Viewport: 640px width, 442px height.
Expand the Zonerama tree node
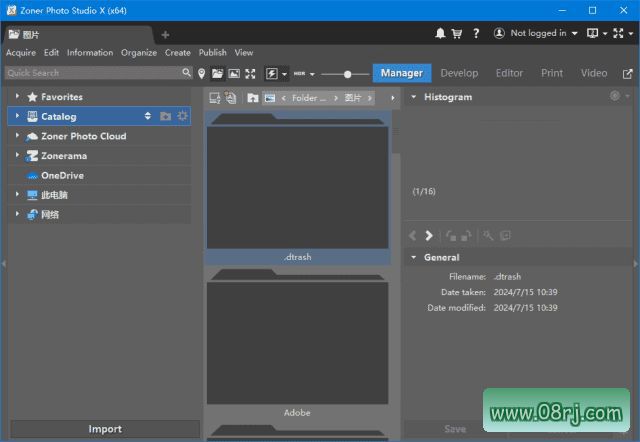click(x=17, y=155)
